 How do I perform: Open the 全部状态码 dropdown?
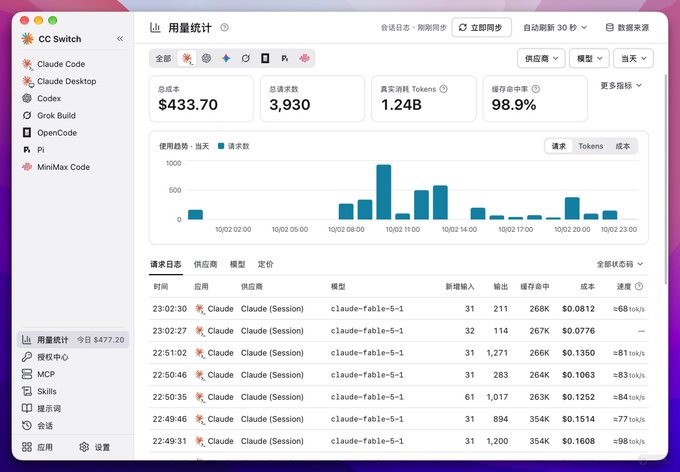[x=619, y=264]
